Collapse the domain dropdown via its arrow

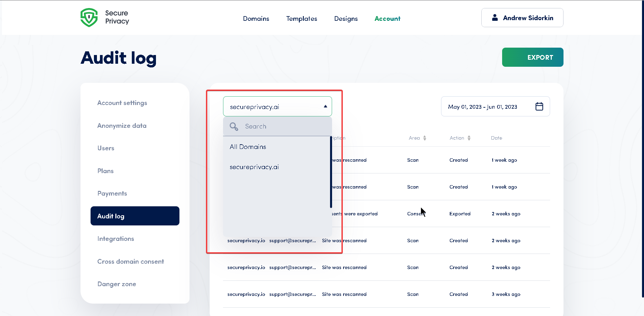point(325,106)
